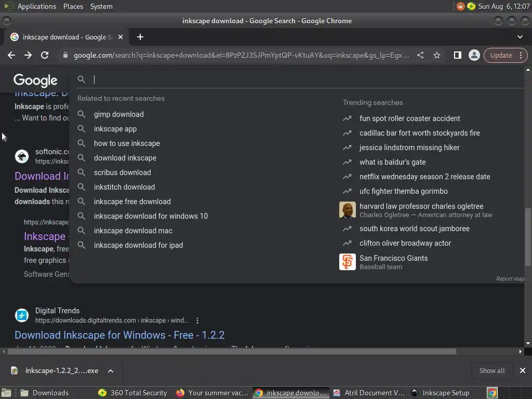
Task: Switch to Atril Document Viewer in taskbar
Action: pyautogui.click(x=369, y=393)
